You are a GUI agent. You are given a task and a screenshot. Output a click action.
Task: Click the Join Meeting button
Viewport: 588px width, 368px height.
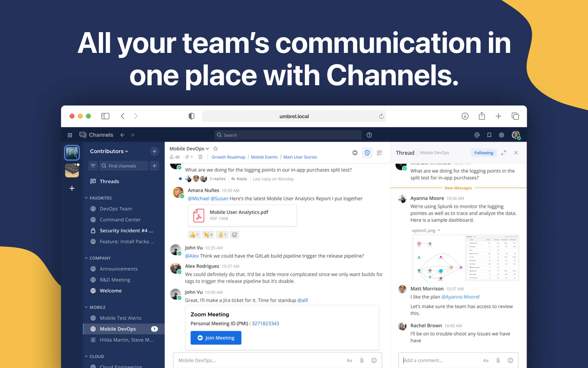point(216,338)
